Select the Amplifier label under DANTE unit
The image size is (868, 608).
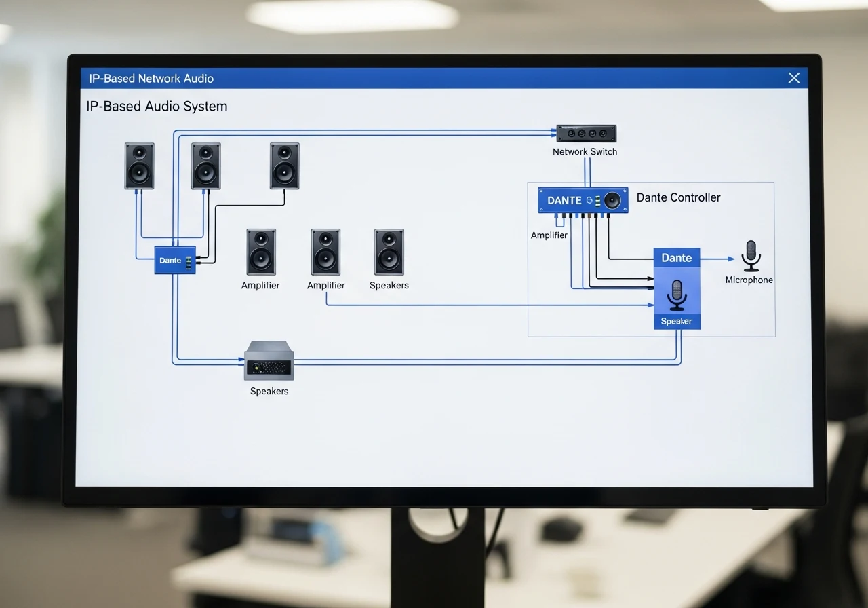point(549,235)
